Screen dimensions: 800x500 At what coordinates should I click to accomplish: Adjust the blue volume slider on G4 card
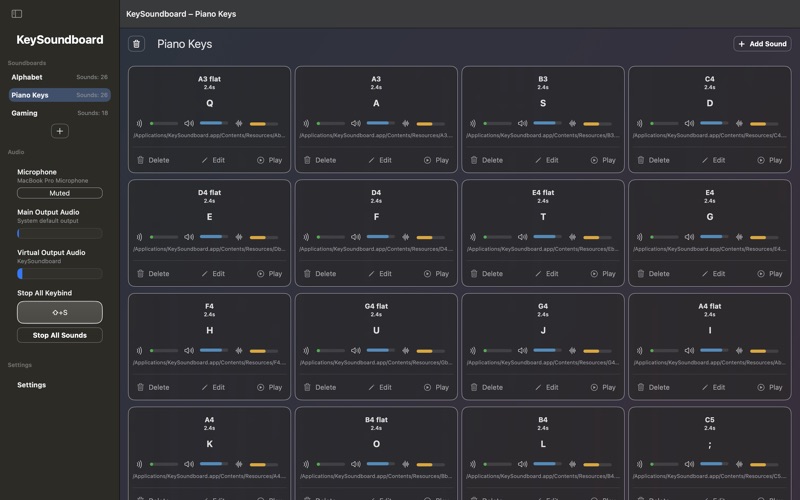(x=547, y=351)
